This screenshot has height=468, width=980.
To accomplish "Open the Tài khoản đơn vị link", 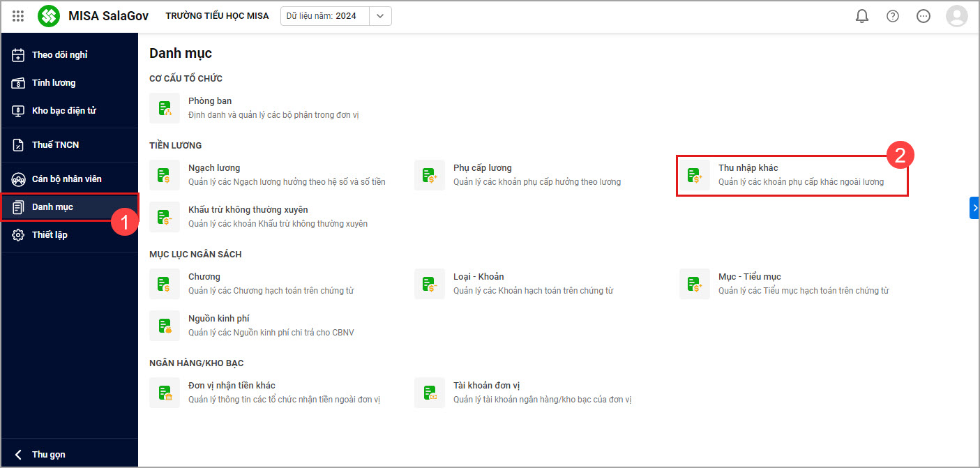I will pyautogui.click(x=487, y=386).
